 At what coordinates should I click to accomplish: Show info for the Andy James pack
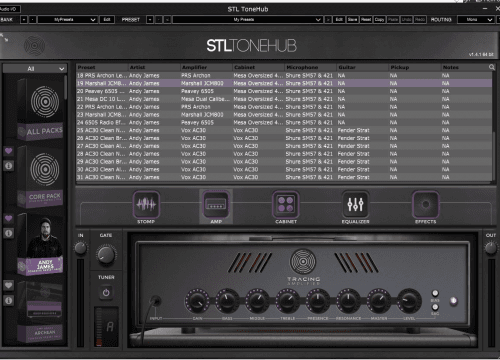(x=9, y=233)
